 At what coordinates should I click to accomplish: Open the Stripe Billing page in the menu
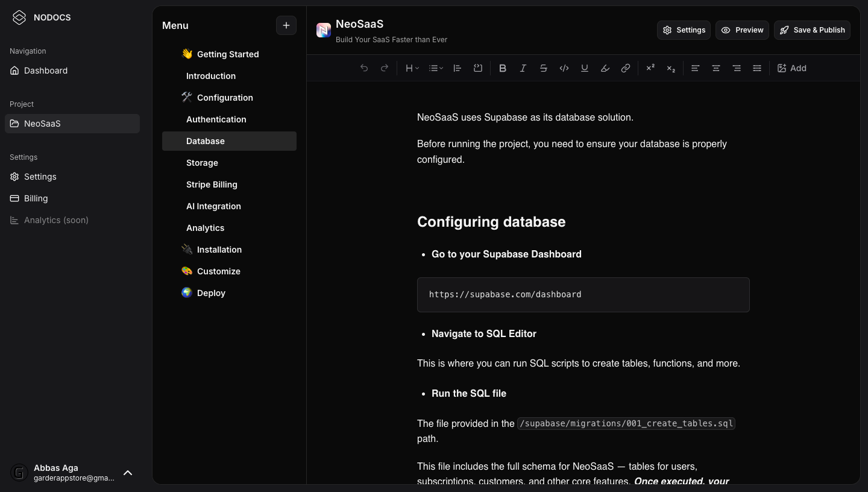tap(212, 184)
